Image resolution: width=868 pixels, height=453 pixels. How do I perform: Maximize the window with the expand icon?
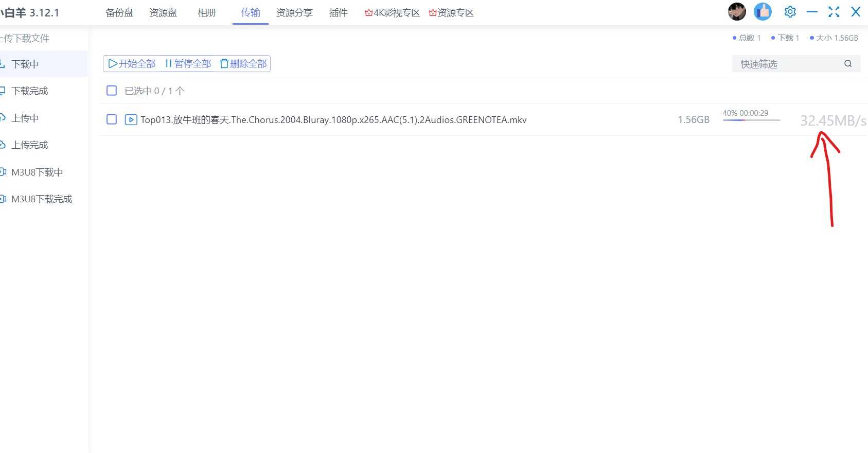pyautogui.click(x=834, y=11)
